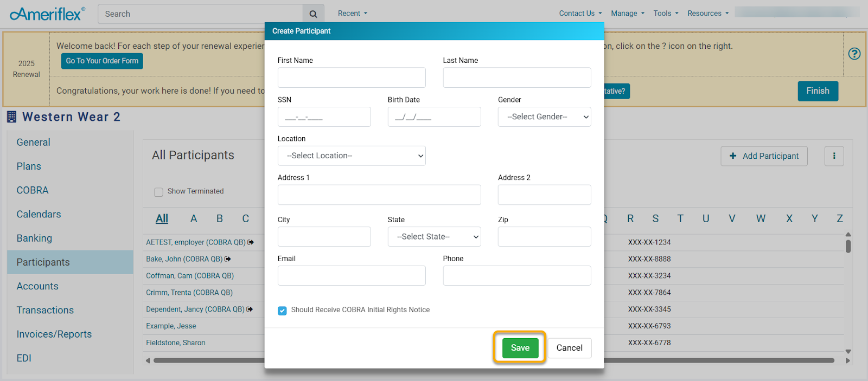Cancel the Create Participant dialog

(x=569, y=348)
